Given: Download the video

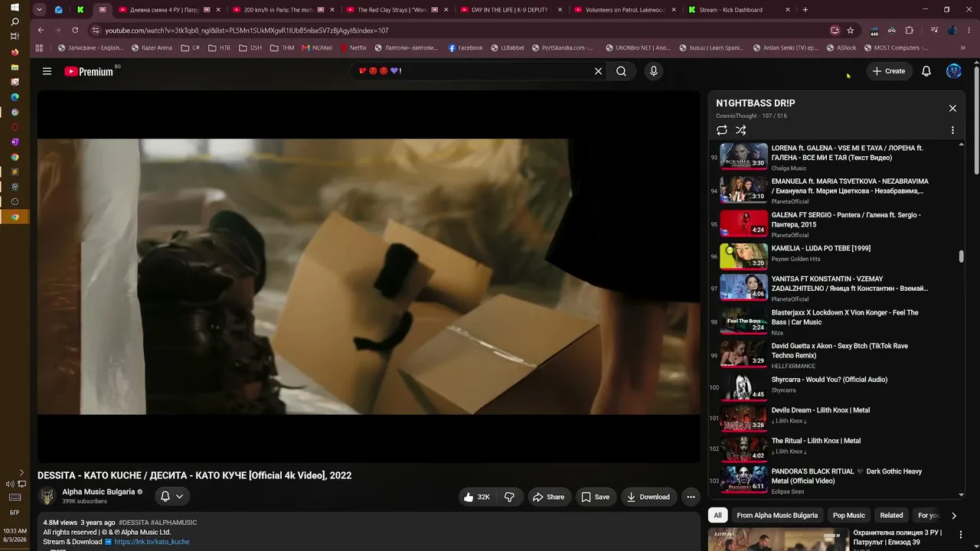Looking at the screenshot, I should coord(648,497).
